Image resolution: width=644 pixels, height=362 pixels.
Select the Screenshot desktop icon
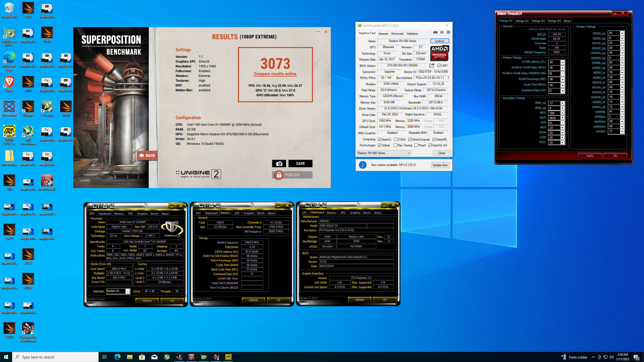9,109
